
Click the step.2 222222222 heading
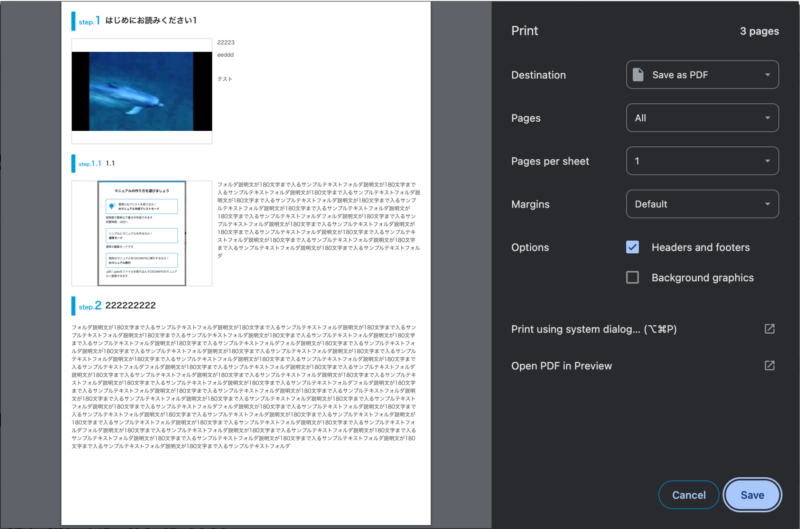pos(126,304)
